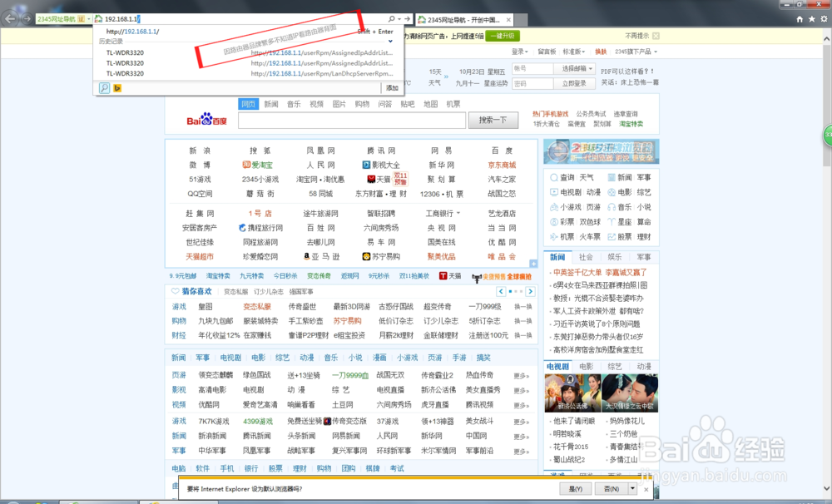Expand the 2345旗下产品 dropdown

(636, 52)
